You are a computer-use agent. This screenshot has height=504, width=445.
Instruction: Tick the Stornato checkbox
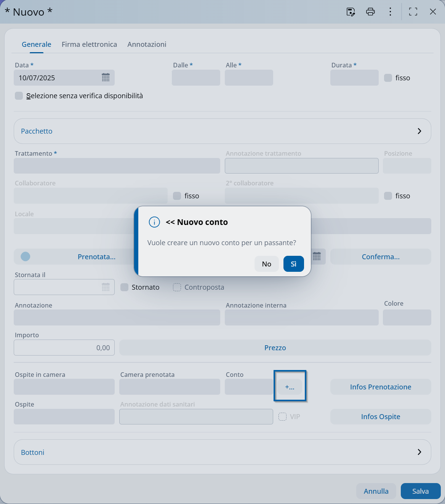tap(124, 287)
